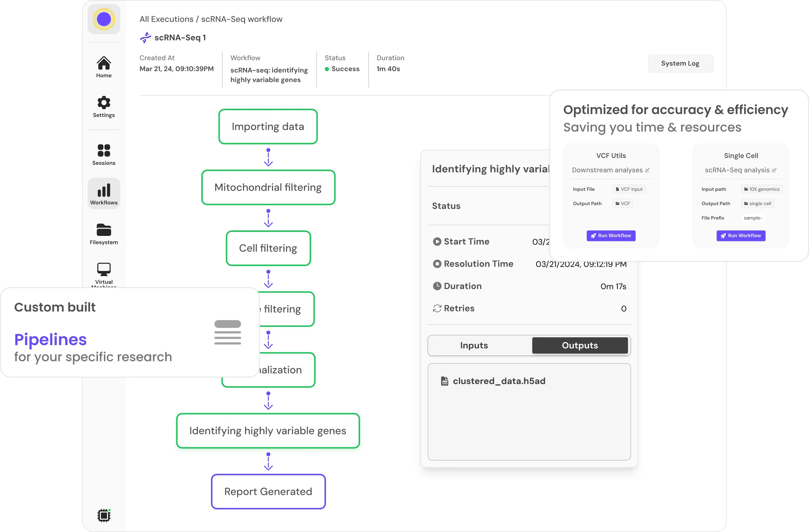809x532 pixels.
Task: Edit scRNA-Seq analysis name pencil icon
Action: (x=774, y=170)
